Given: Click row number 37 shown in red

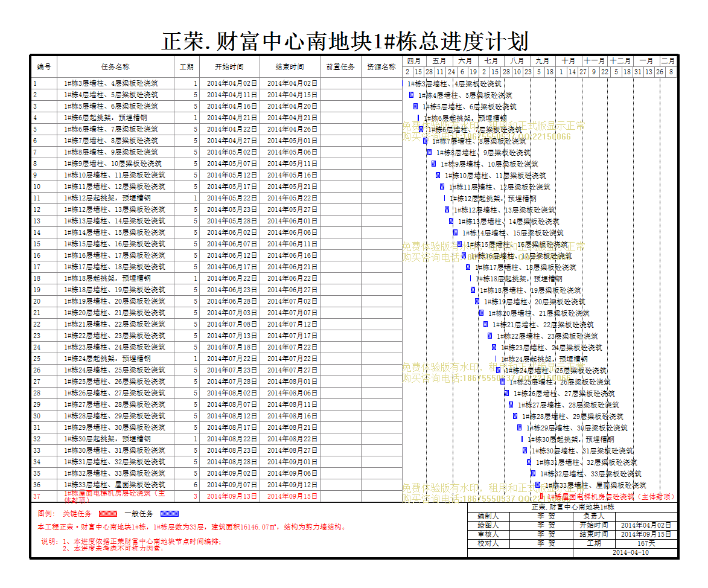Looking at the screenshot, I should coord(37,496).
